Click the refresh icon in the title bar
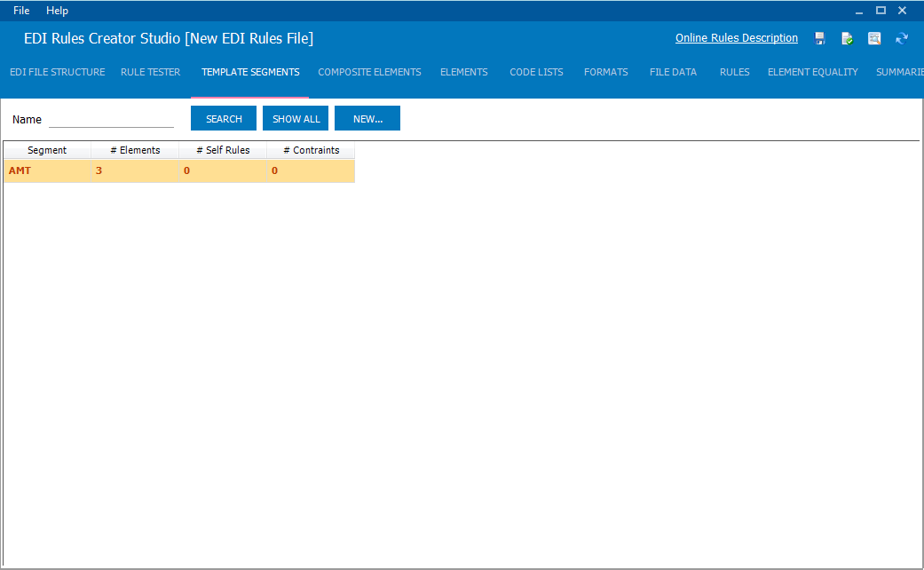Viewport: 924px width, 570px height. [x=902, y=38]
